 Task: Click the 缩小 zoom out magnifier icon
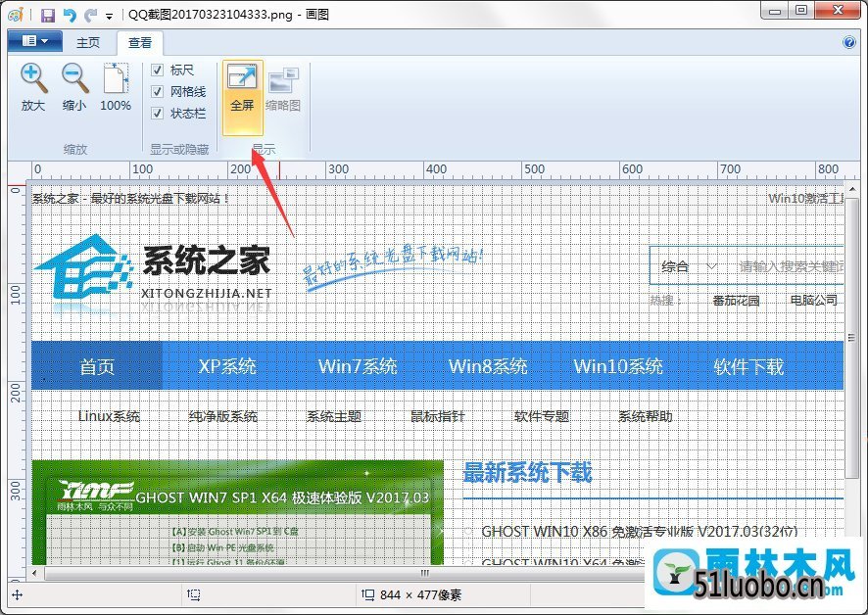pos(74,78)
